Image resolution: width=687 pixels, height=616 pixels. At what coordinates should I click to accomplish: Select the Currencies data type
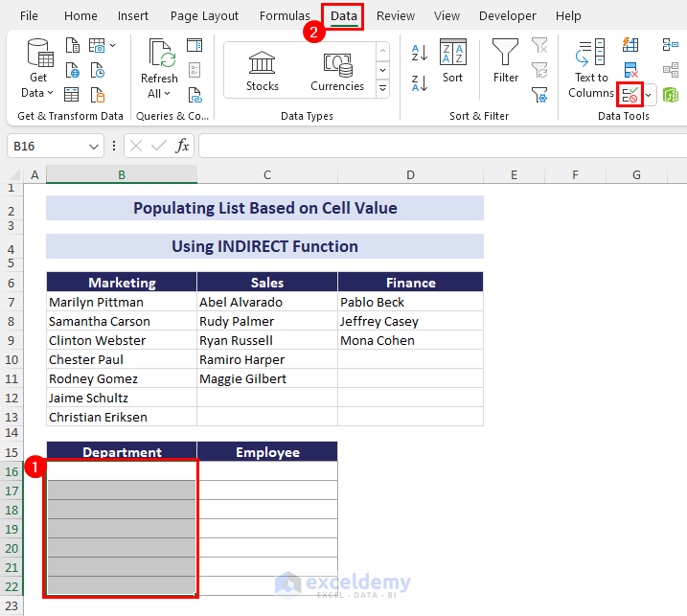(x=337, y=70)
